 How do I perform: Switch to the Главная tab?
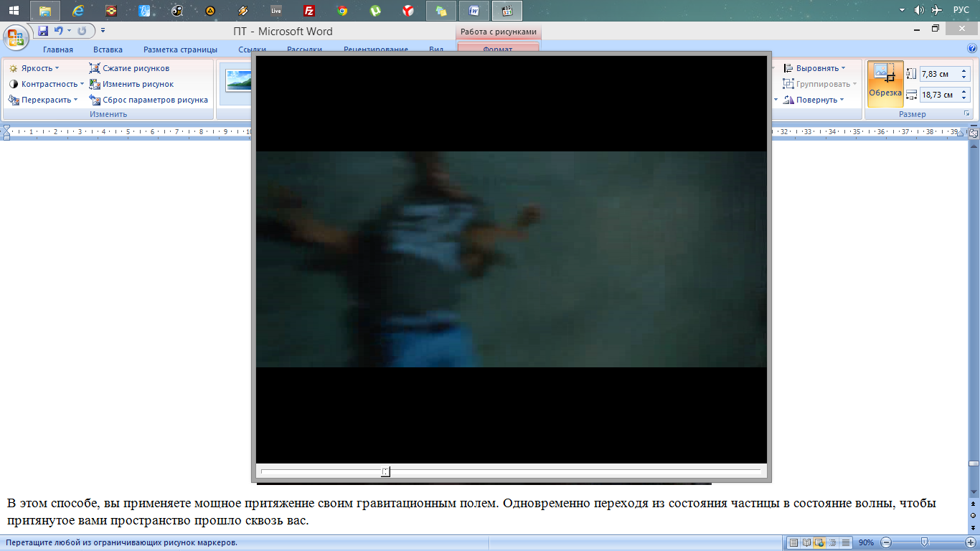coord(58,50)
